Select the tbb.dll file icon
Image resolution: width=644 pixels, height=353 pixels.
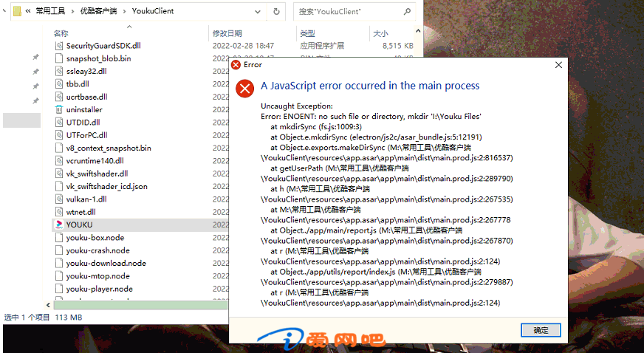click(x=59, y=83)
